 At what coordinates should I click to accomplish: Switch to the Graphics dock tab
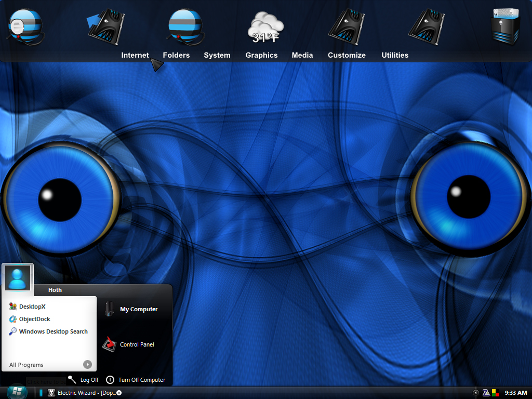coord(261,55)
